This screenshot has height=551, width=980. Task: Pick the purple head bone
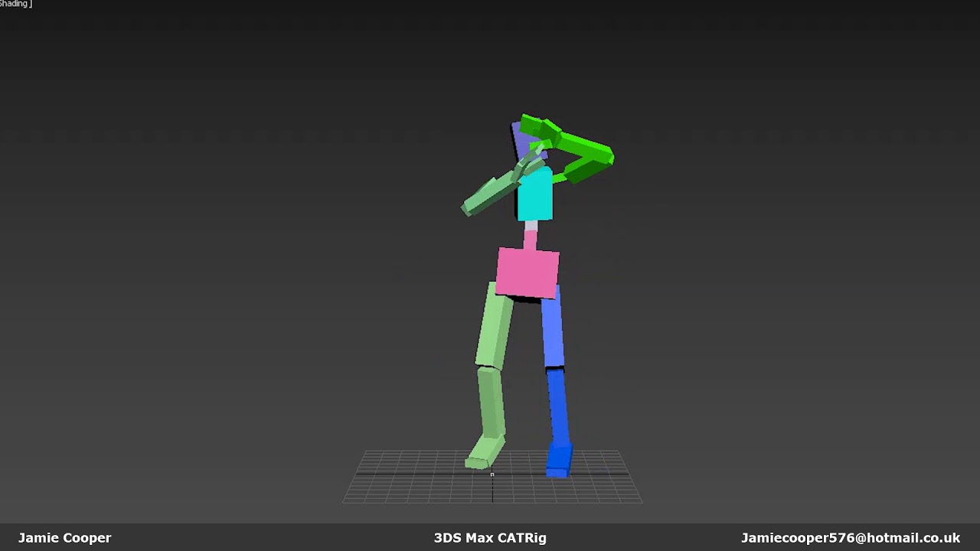point(524,143)
